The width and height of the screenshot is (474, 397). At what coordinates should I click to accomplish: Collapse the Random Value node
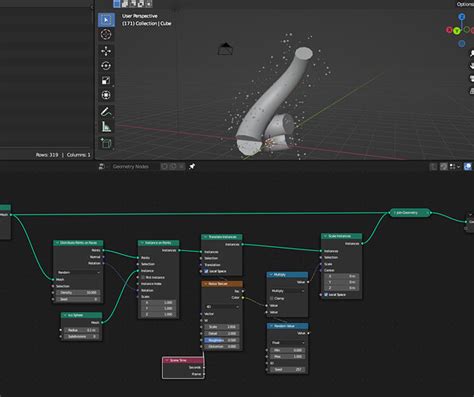point(271,326)
